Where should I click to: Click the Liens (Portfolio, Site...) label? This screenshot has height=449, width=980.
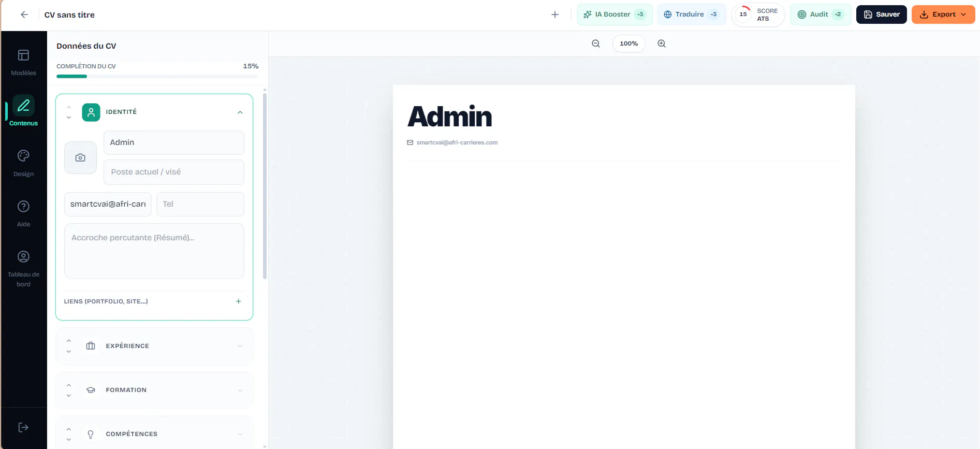(x=106, y=301)
